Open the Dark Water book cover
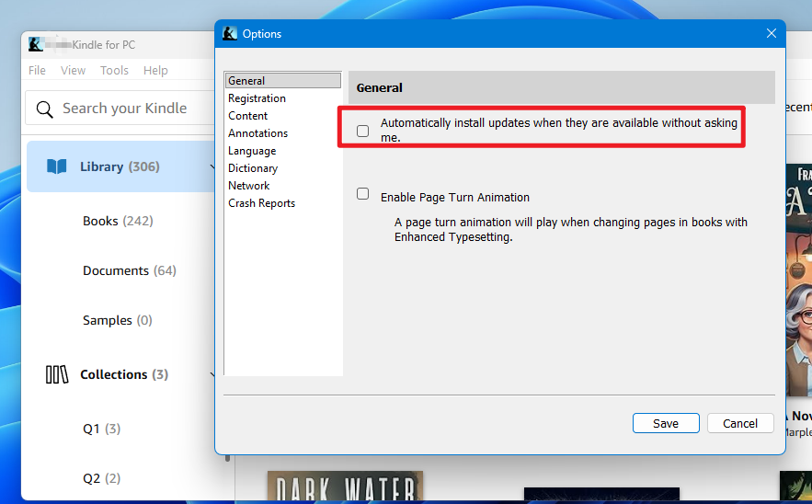Screen dimensions: 812x504 click(345, 487)
